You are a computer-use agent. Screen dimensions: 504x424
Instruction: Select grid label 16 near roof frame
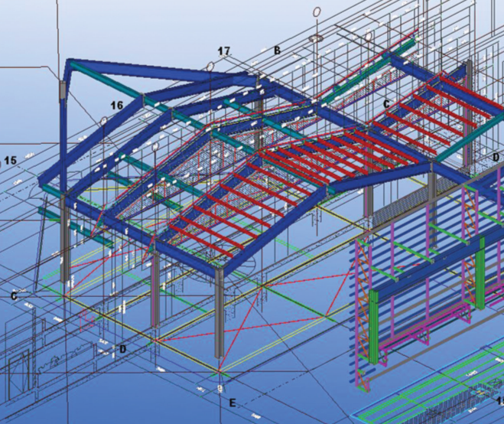(x=117, y=105)
